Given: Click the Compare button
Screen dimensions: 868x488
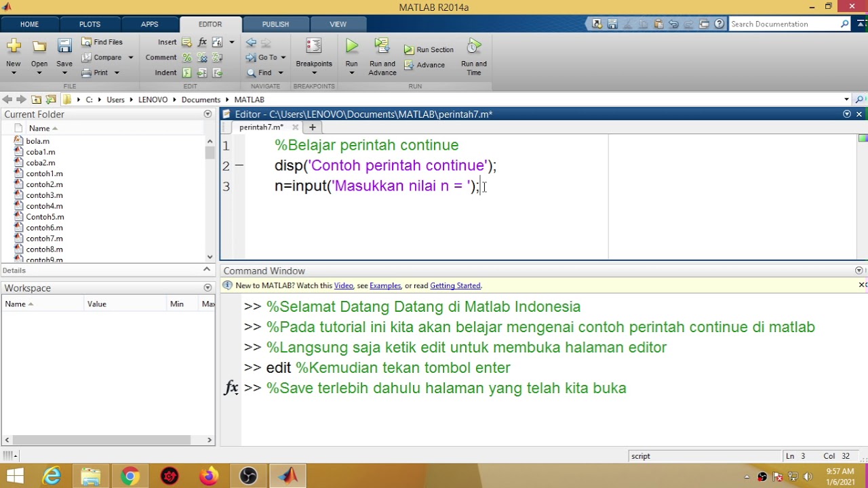Looking at the screenshot, I should (102, 58).
